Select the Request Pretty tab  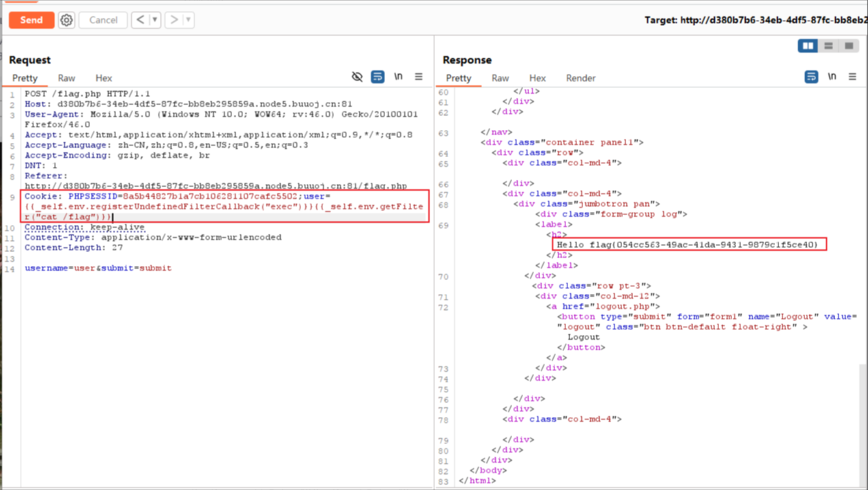point(25,78)
